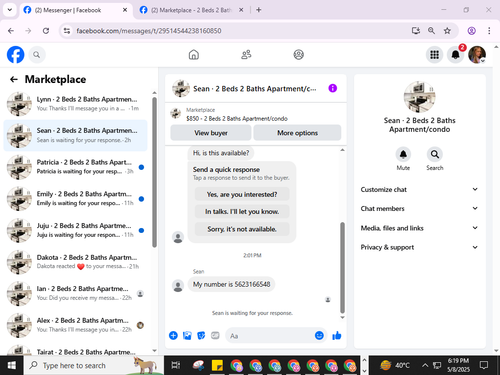Expand Media, files and links section
This screenshot has width=500, height=375.
pyautogui.click(x=419, y=228)
